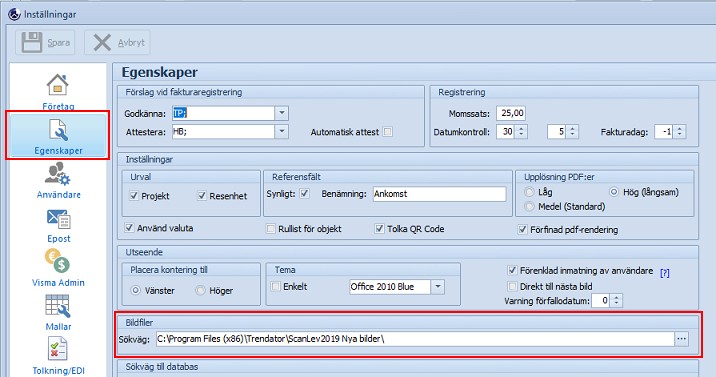
Task: Select the Egenskaper sidebar icon
Action: click(x=58, y=136)
